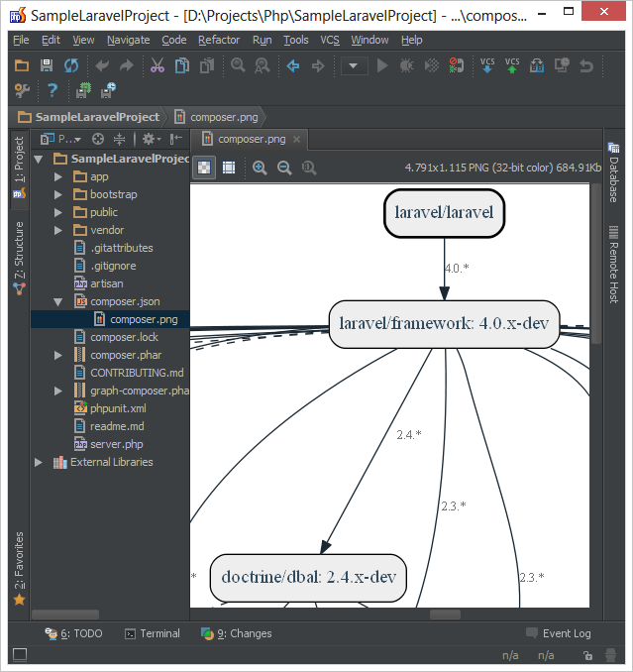Zoom out on the image viewer
Screen dimensions: 633x672
pos(284,168)
